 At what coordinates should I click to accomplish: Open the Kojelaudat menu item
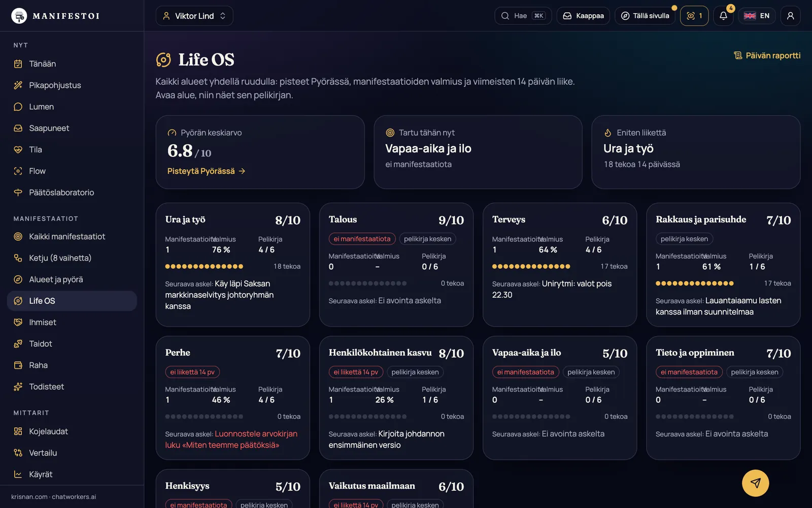click(72, 431)
